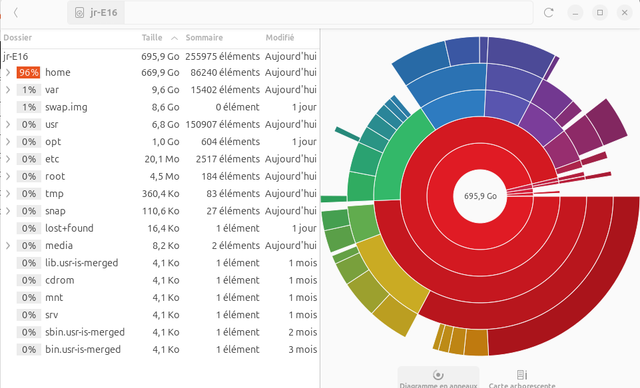Click the 96% usage bar for home

pos(28,73)
